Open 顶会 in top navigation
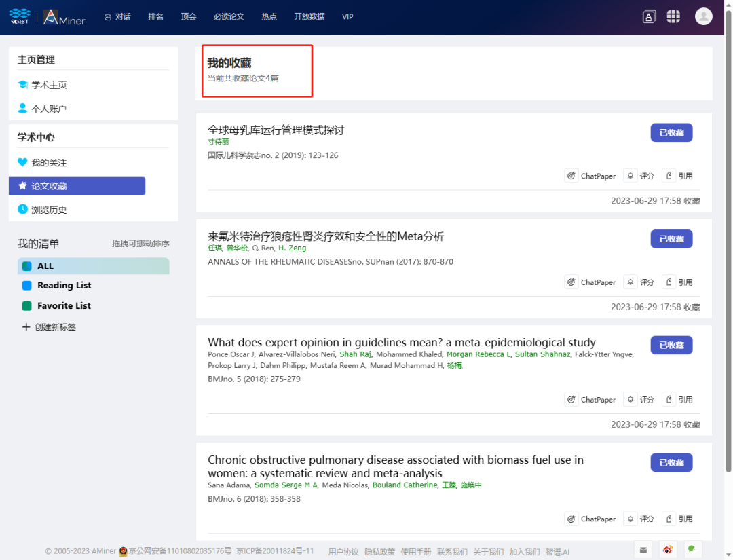733x560 pixels. 189,17
